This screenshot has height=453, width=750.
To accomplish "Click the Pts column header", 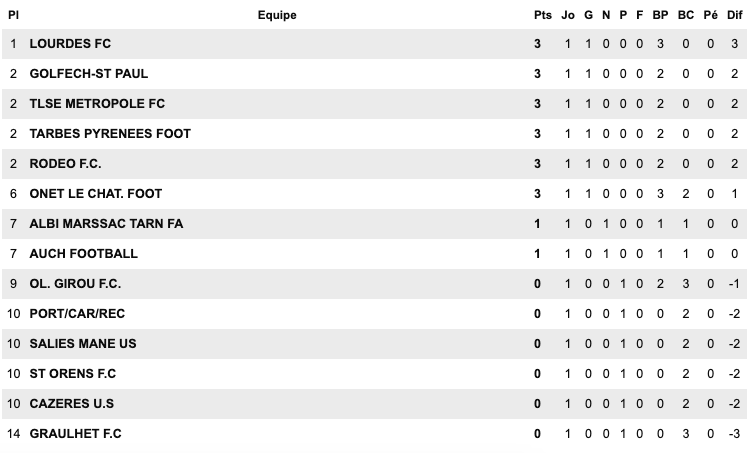I will click(x=542, y=15).
